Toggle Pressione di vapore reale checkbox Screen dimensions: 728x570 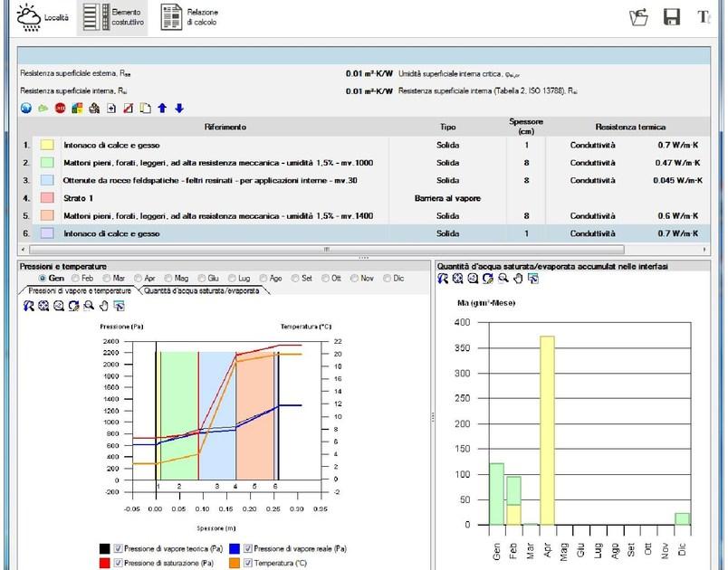tap(248, 548)
